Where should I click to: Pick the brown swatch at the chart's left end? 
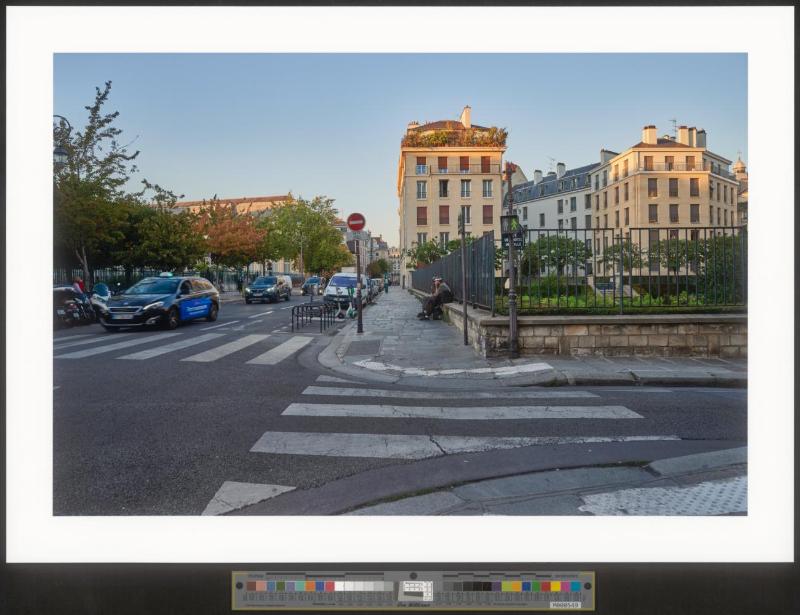point(250,586)
